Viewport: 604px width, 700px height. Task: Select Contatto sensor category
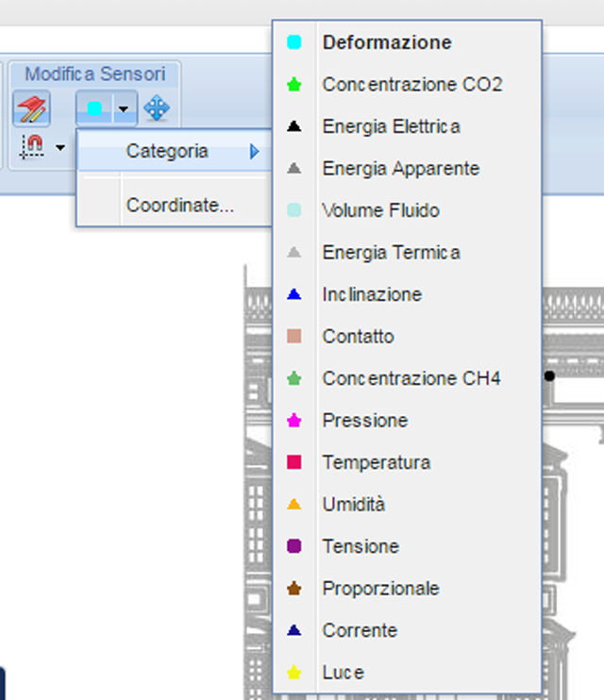coord(358,337)
